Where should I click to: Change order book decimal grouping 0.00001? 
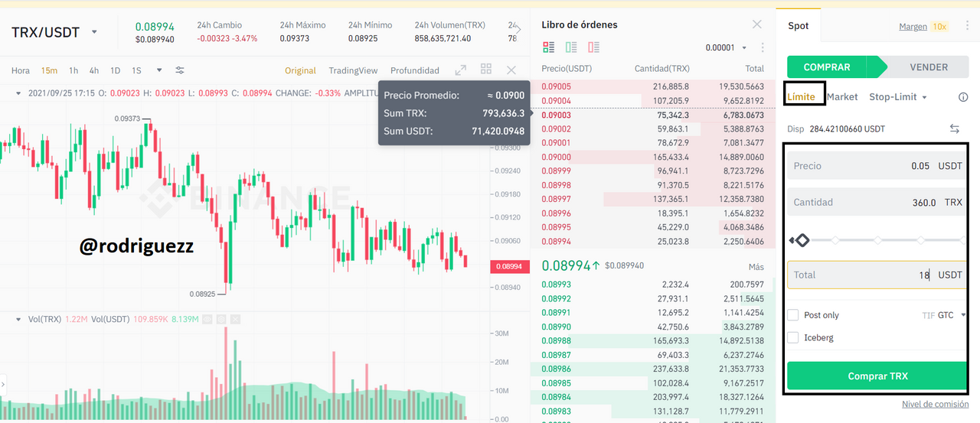tap(725, 47)
